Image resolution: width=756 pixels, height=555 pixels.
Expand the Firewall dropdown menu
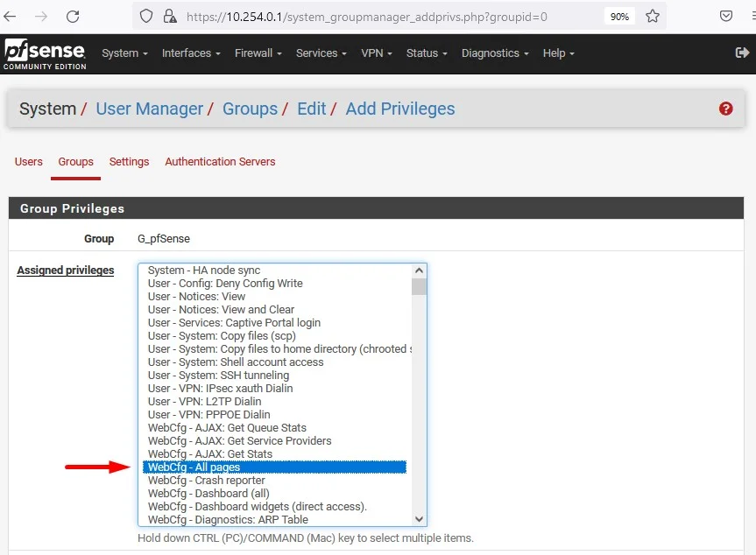[x=258, y=53]
